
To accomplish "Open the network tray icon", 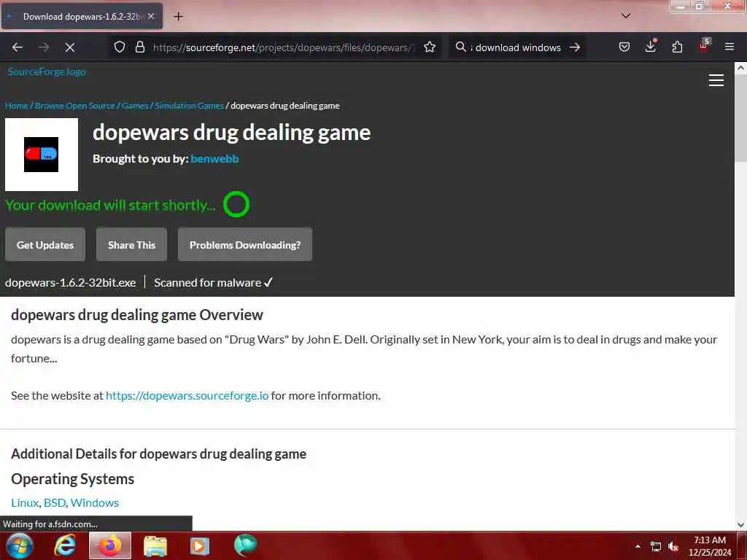I will coord(656,547).
